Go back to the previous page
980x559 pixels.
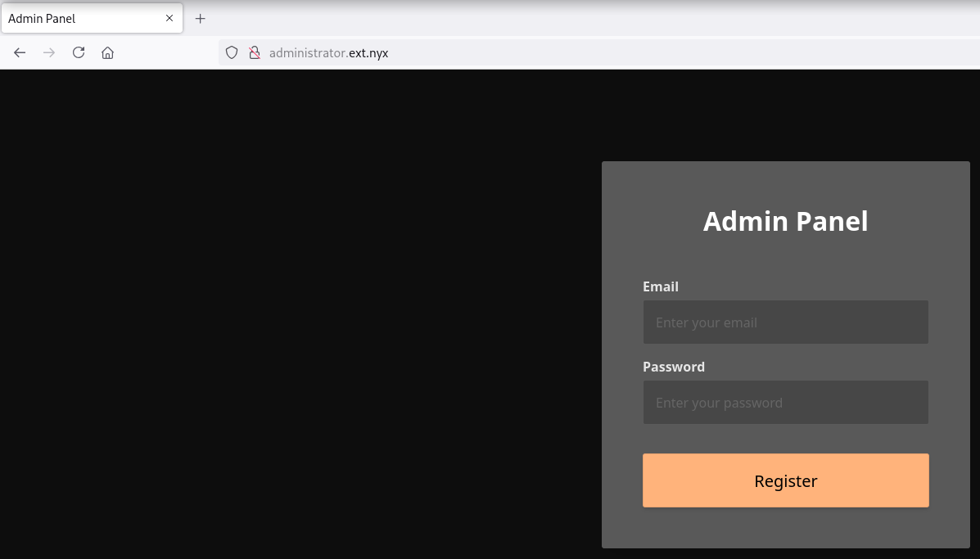[20, 52]
